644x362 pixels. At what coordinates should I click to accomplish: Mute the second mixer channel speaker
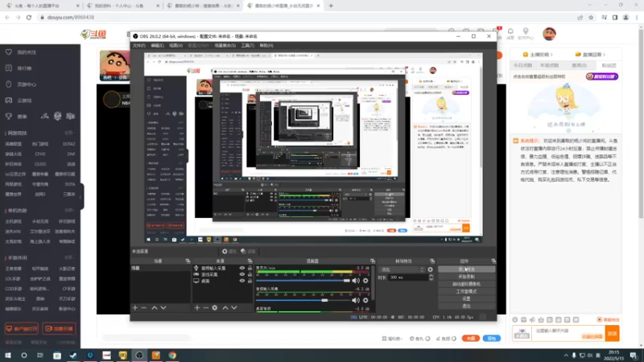point(356,300)
